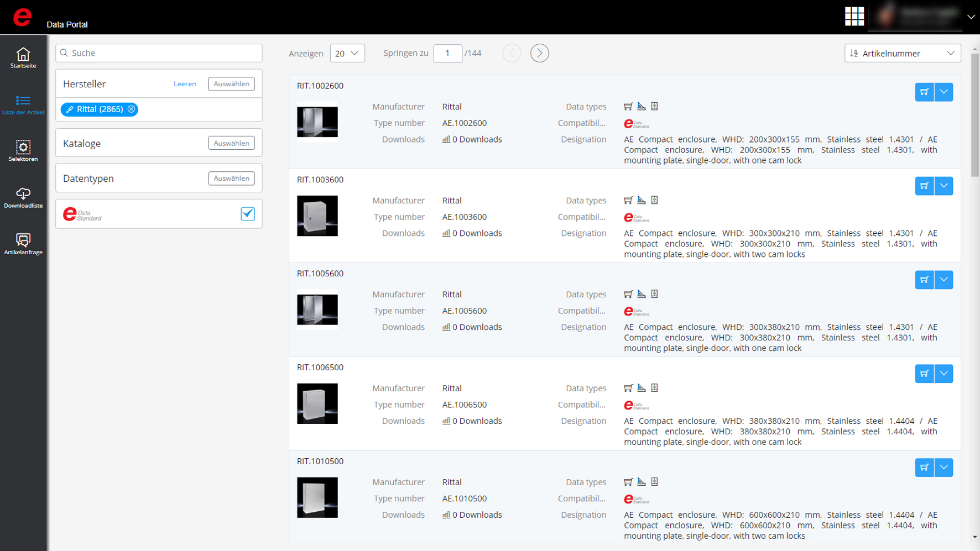Viewport: 980px width, 551px height.
Task: Click Auswählen button for Kataloge
Action: pos(231,143)
